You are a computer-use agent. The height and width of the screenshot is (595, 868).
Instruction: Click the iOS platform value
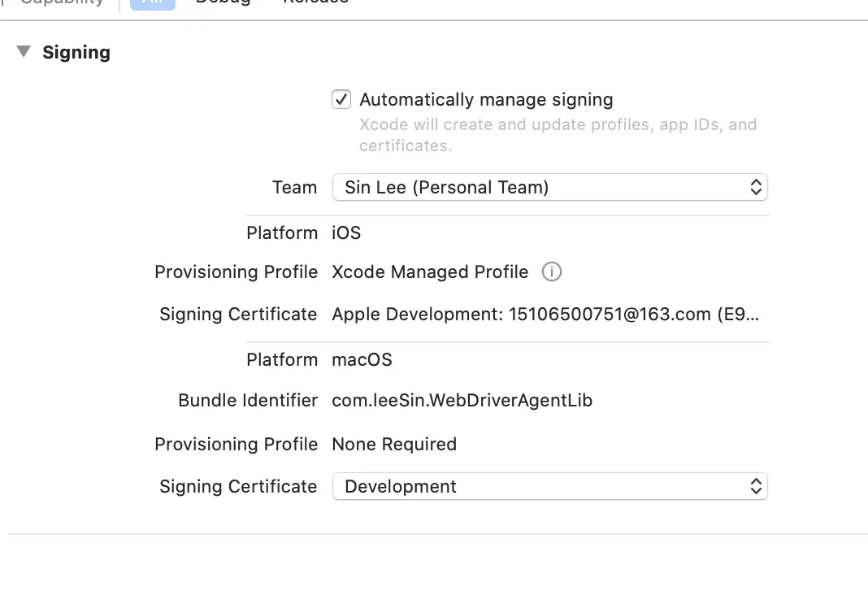(346, 233)
